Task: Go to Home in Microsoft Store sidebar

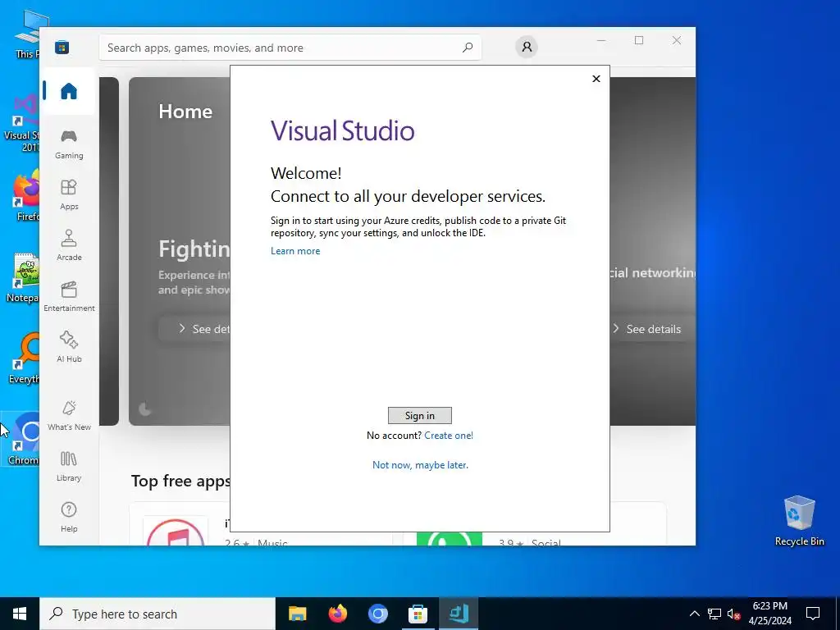Action: pyautogui.click(x=69, y=91)
